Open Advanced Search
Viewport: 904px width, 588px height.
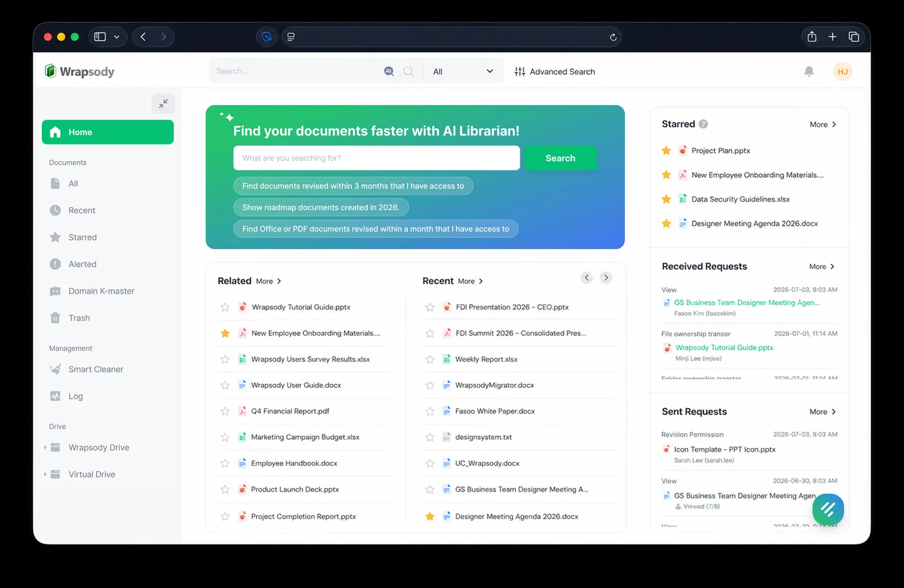pos(554,72)
